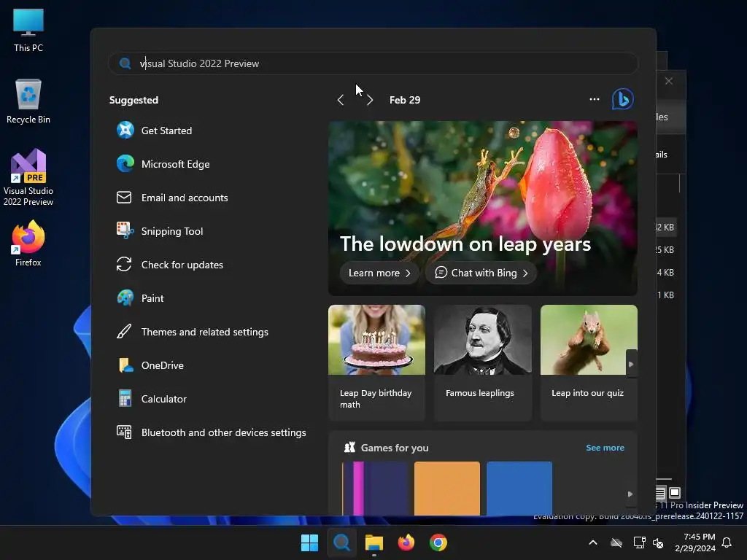This screenshot has width=747, height=560.
Task: Open Firefox from the taskbar
Action: (x=406, y=542)
